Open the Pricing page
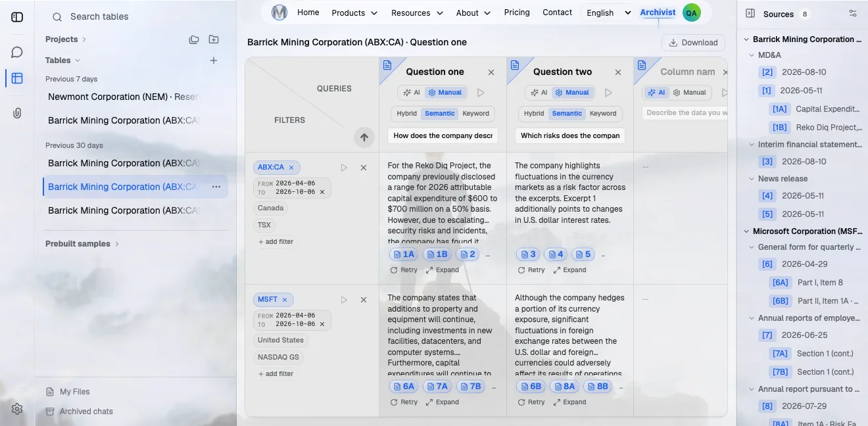Image resolution: width=868 pixels, height=426 pixels. point(517,12)
